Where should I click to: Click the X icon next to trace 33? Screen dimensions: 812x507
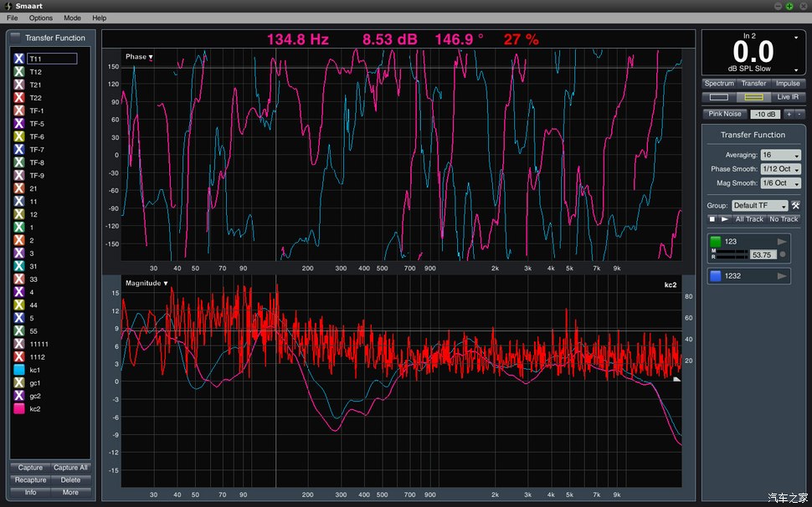19,279
